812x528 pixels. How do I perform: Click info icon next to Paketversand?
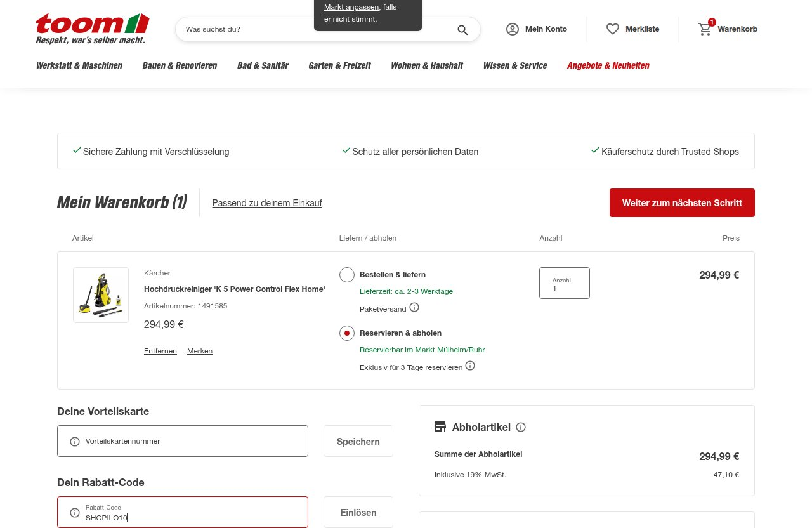pos(414,307)
